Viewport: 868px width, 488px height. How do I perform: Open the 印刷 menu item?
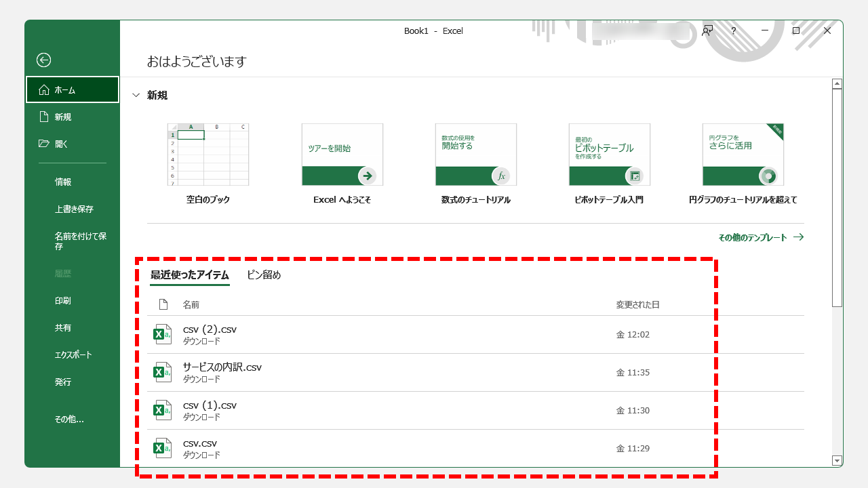click(x=62, y=300)
